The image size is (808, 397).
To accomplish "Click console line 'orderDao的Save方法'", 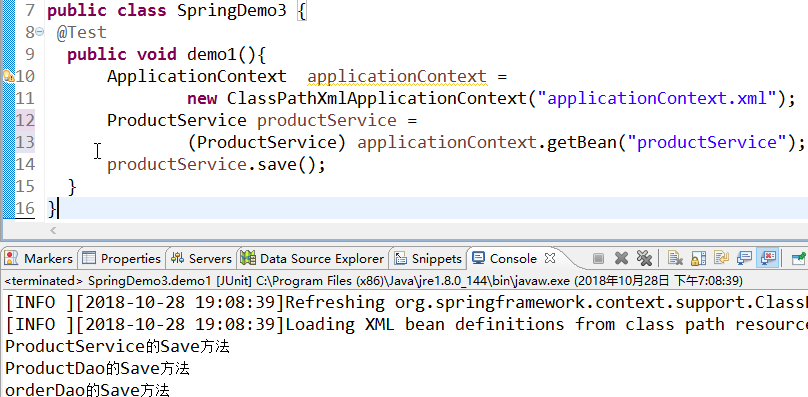I will pos(87,390).
